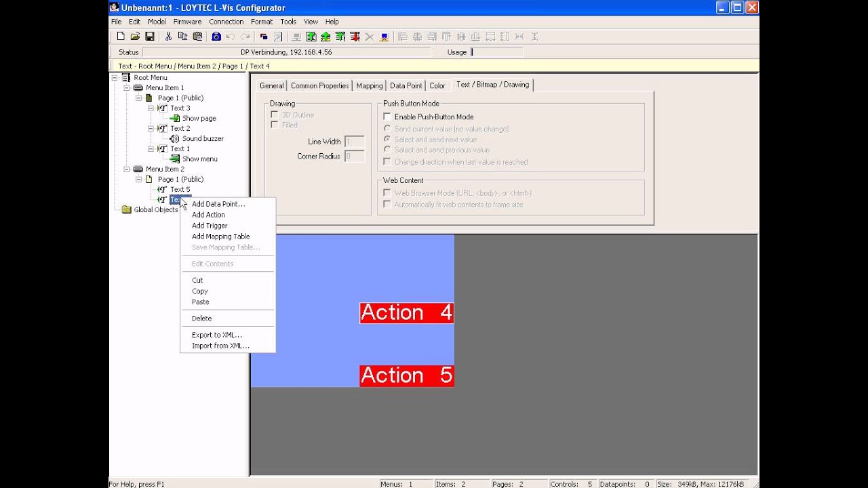Choose Add Data Point... from context menu
Viewport: 868px width, 488px height.
pyautogui.click(x=228, y=204)
